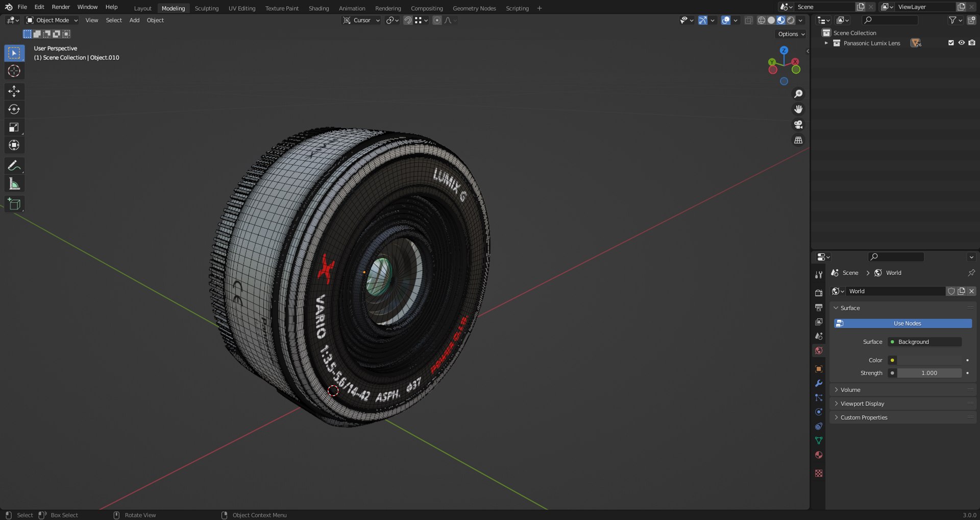This screenshot has height=520, width=980.
Task: Expand the Volume panel
Action: [902, 390]
